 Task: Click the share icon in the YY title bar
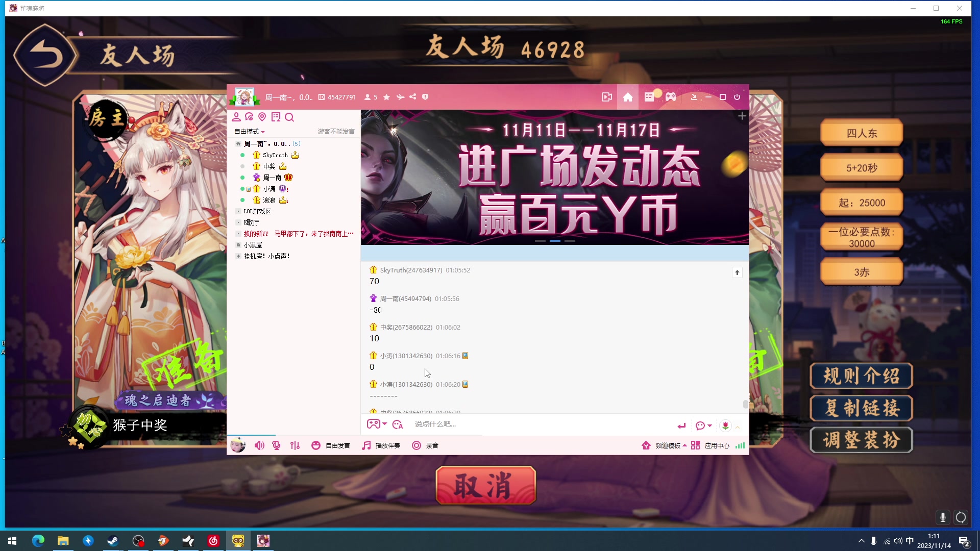pos(412,97)
